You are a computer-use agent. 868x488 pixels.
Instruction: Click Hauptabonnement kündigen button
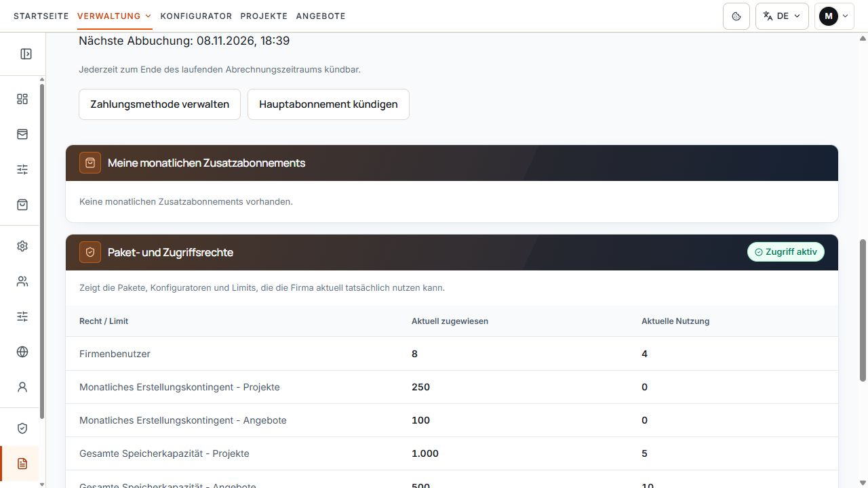coord(328,104)
